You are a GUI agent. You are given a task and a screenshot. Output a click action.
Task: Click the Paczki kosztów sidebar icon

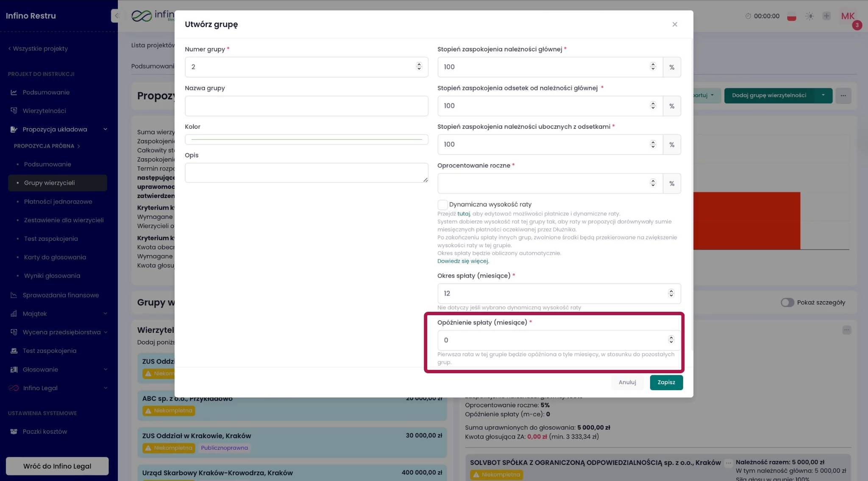[x=14, y=432]
